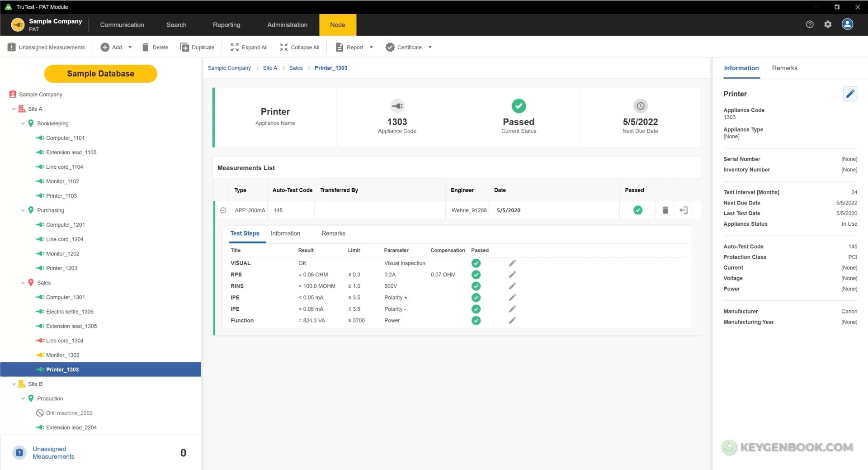Click the transfer arrow icon in measurement row

click(683, 210)
